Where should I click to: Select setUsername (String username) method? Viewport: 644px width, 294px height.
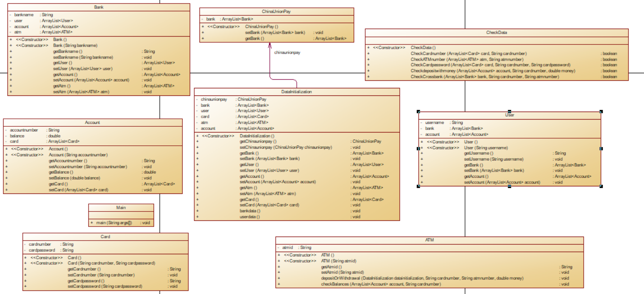(494, 159)
